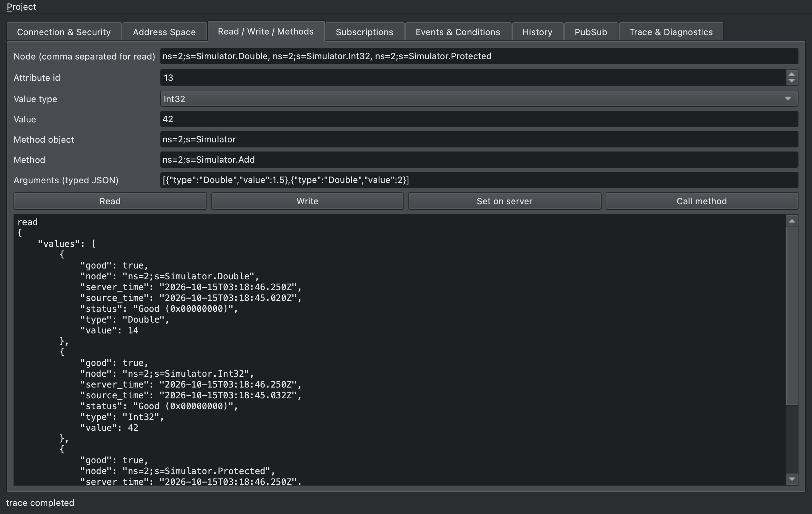Open Events & Conditions tab

tap(458, 32)
